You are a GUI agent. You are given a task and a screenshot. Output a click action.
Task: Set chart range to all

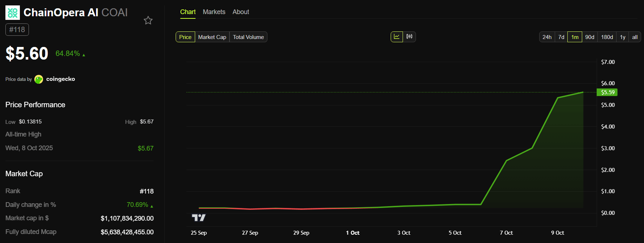[635, 37]
